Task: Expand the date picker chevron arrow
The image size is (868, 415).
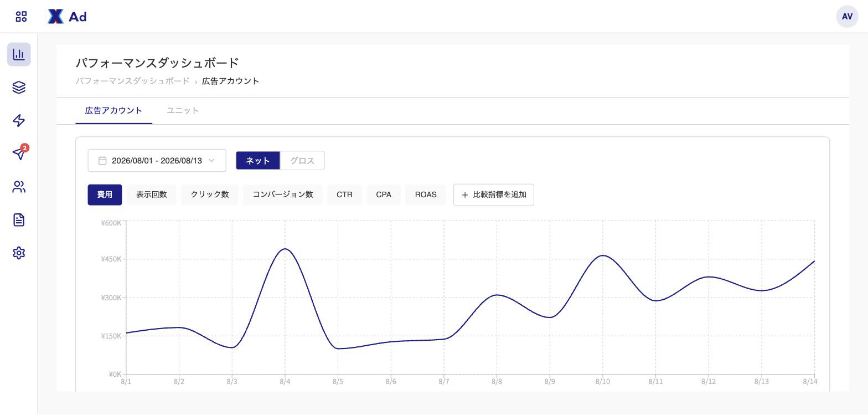Action: (x=211, y=161)
